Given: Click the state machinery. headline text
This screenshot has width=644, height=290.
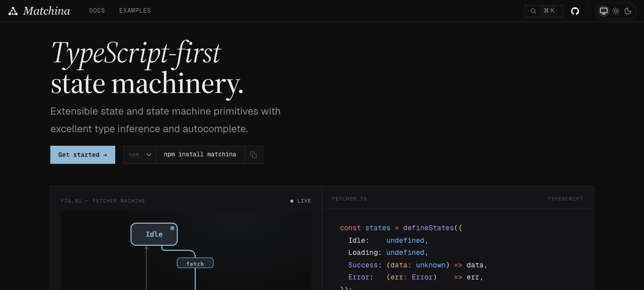Looking at the screenshot, I should pyautogui.click(x=147, y=83).
